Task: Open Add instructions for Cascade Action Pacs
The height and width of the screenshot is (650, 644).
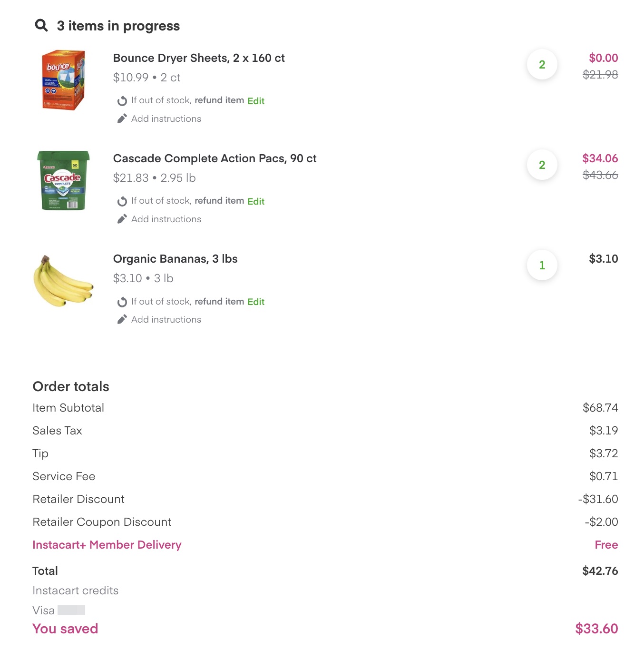Action: tap(166, 219)
